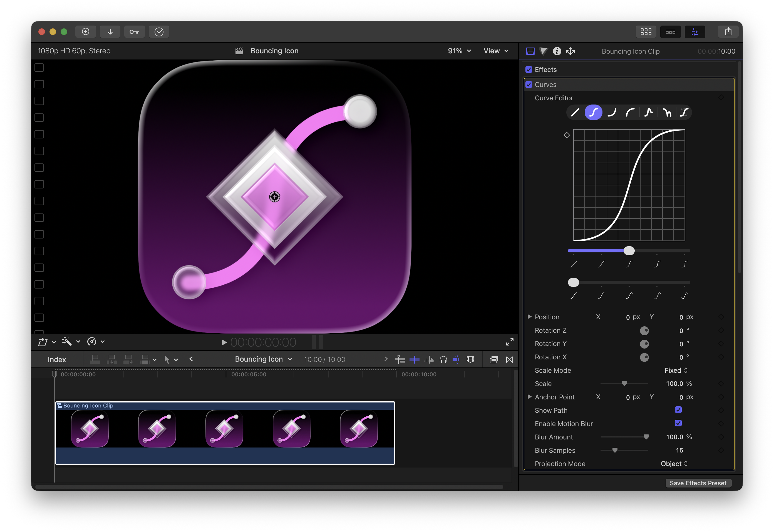The image size is (774, 532).
Task: Click the Blur Amount slider handle
Action: coord(646,437)
